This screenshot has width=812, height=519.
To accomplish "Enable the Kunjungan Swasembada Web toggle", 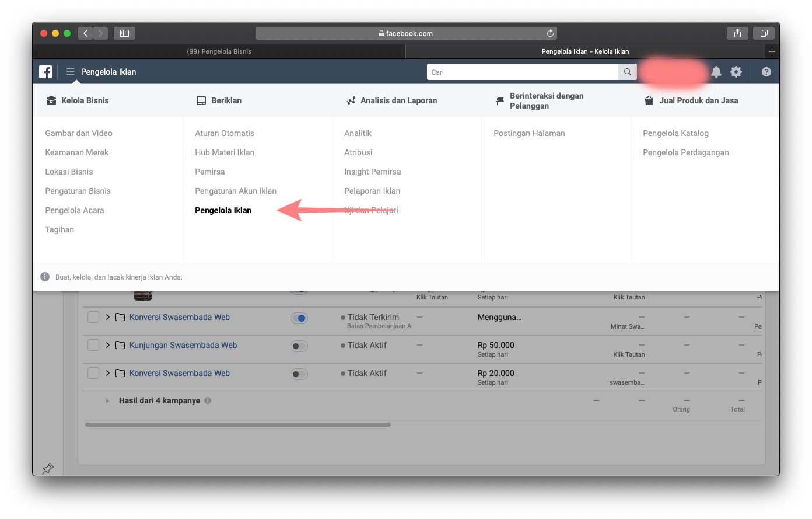I will 299,346.
